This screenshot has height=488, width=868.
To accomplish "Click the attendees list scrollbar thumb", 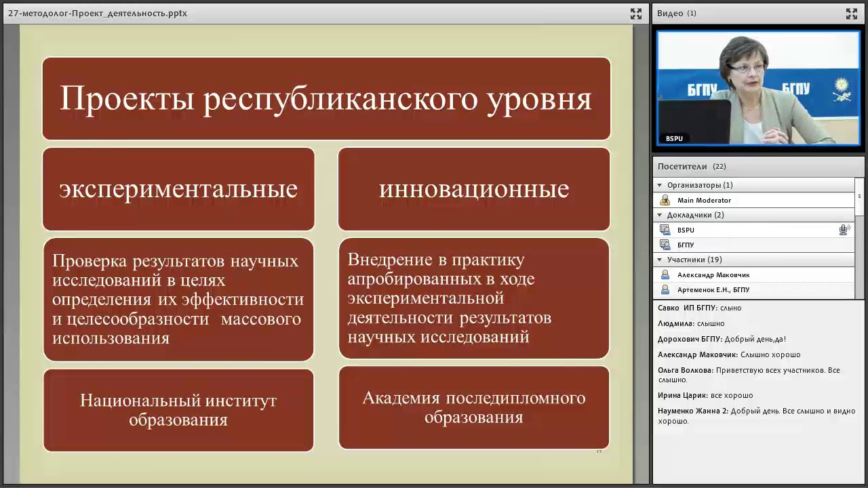I will tap(860, 197).
